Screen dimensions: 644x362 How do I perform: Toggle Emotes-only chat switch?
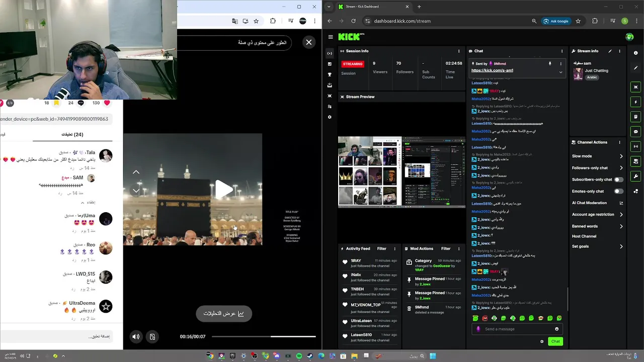(x=618, y=191)
